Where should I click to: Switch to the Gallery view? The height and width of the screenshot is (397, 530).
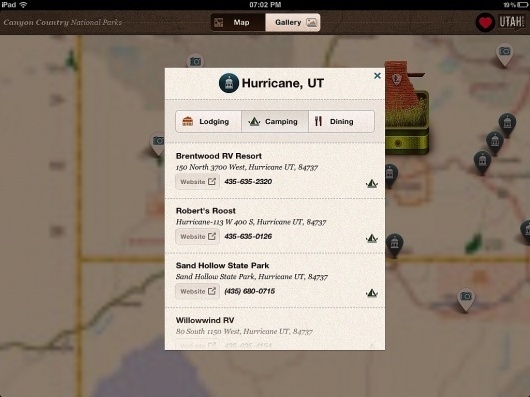[293, 23]
